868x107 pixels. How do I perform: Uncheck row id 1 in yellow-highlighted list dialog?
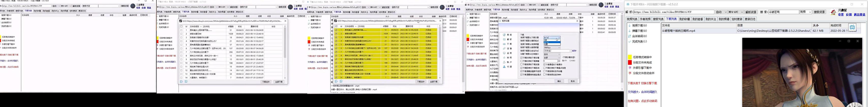(x=336, y=30)
